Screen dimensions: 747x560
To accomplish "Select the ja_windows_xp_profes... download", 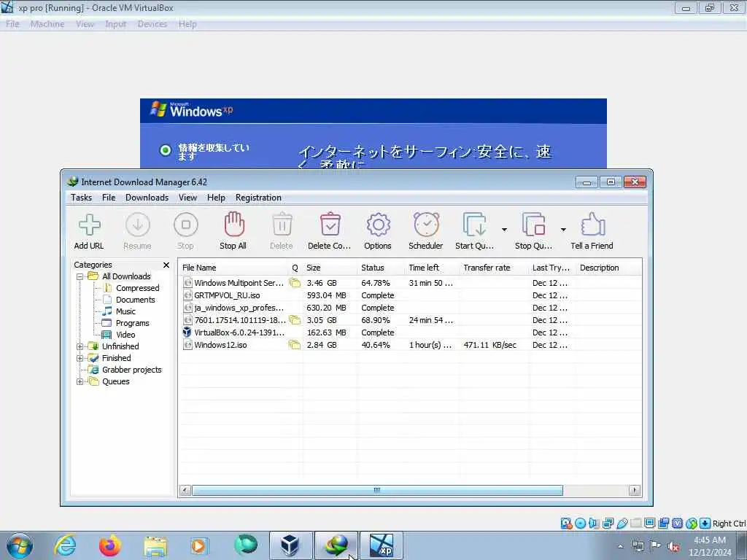I will click(x=410, y=308).
